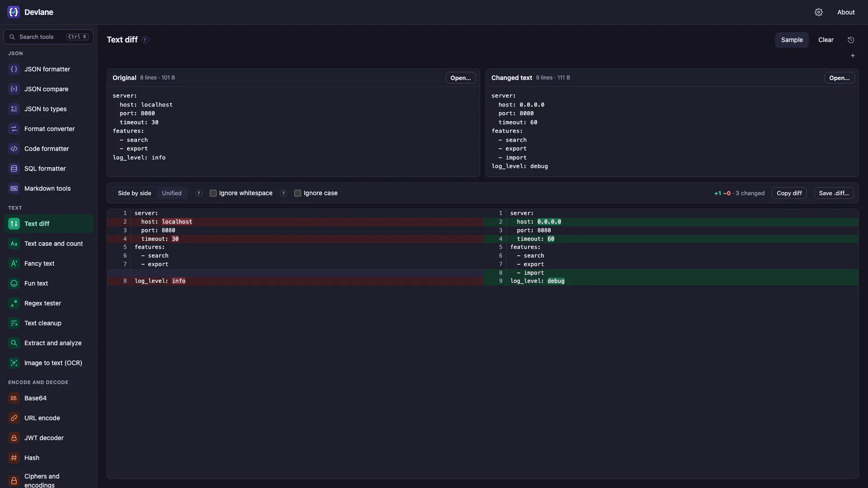Click the JWT decoder lock icon
The width and height of the screenshot is (868, 488).
[14, 438]
